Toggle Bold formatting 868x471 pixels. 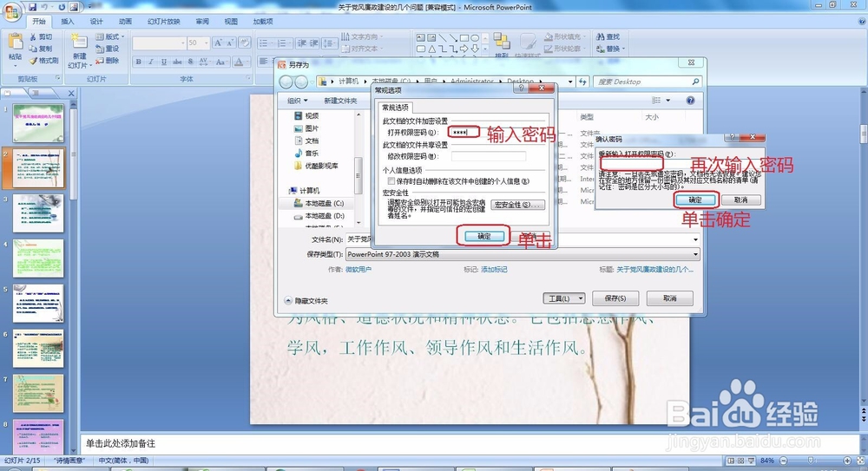click(x=138, y=62)
